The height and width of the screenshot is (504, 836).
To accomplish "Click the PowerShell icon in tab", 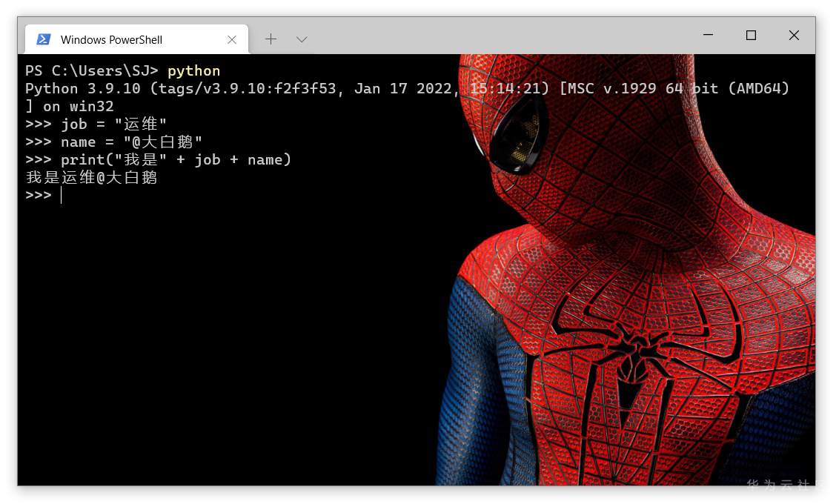I will 44,39.
